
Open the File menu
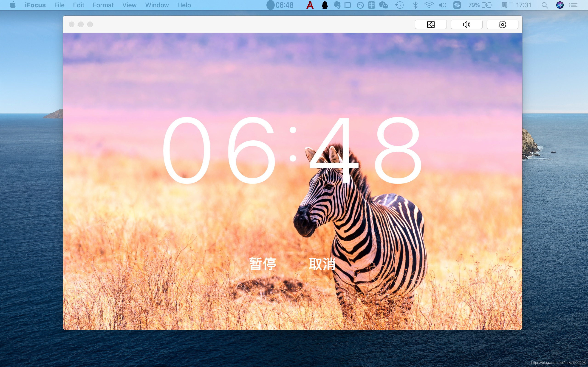[x=59, y=5]
